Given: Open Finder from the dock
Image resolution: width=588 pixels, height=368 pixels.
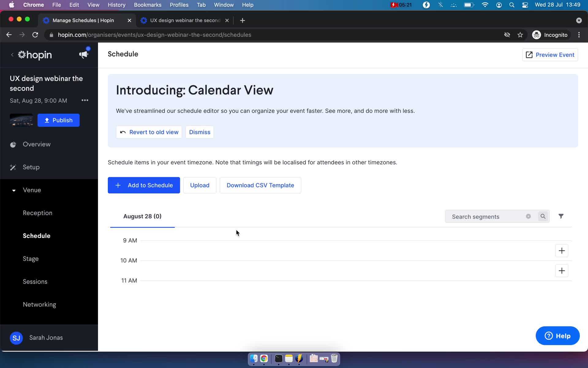Looking at the screenshot, I should click(x=254, y=358).
